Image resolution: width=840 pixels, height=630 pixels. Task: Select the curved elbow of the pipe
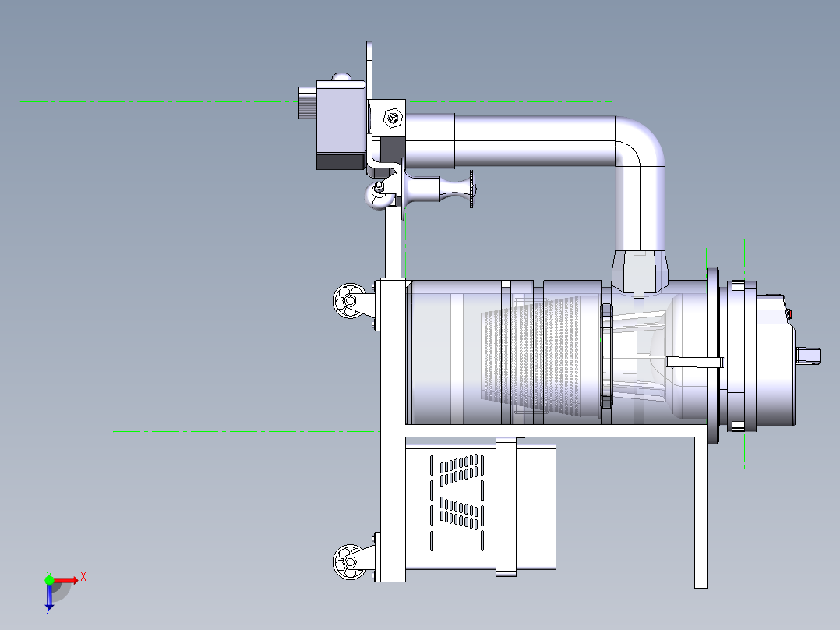pyautogui.click(x=641, y=142)
